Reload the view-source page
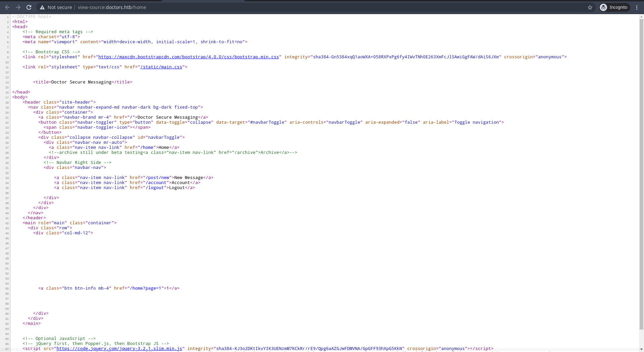 pos(29,7)
